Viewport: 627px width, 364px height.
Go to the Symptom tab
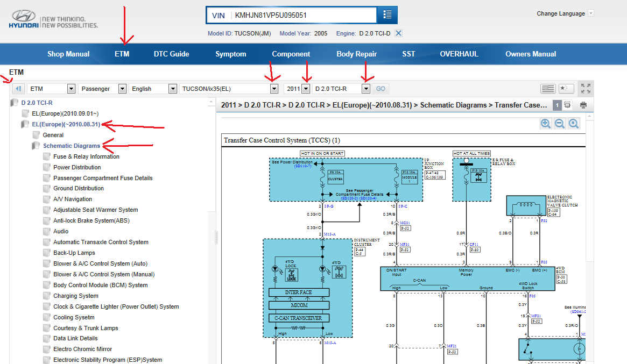(x=231, y=54)
